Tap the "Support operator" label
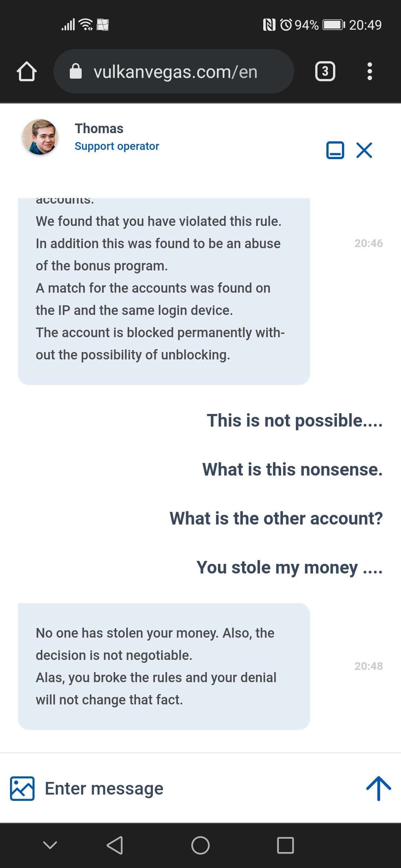401x868 pixels. click(x=117, y=146)
